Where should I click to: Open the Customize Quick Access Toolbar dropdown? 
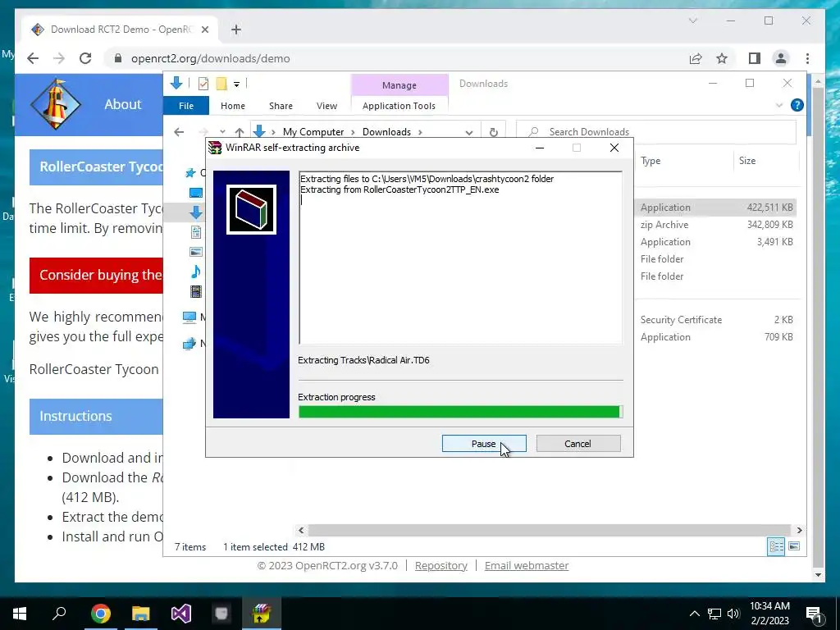tap(236, 84)
